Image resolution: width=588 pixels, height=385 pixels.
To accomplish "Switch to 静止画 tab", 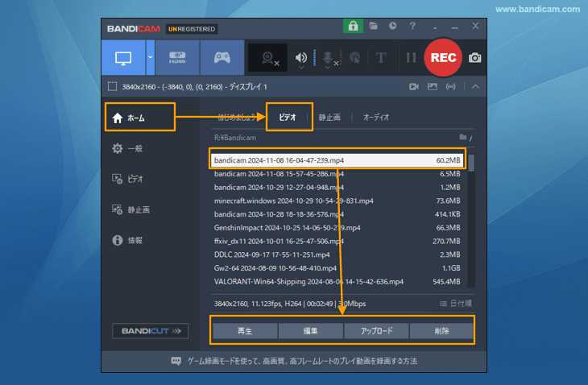I will [x=329, y=118].
